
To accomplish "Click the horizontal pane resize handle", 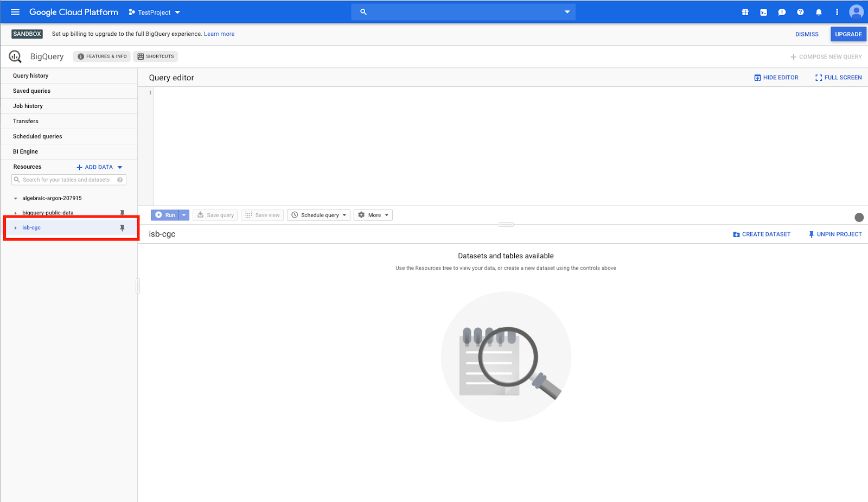I will coord(506,225).
